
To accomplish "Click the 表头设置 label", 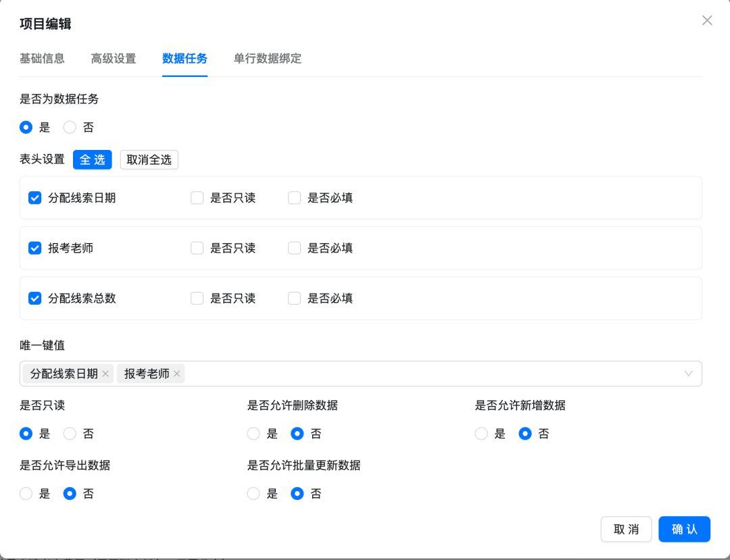I will click(x=42, y=159).
